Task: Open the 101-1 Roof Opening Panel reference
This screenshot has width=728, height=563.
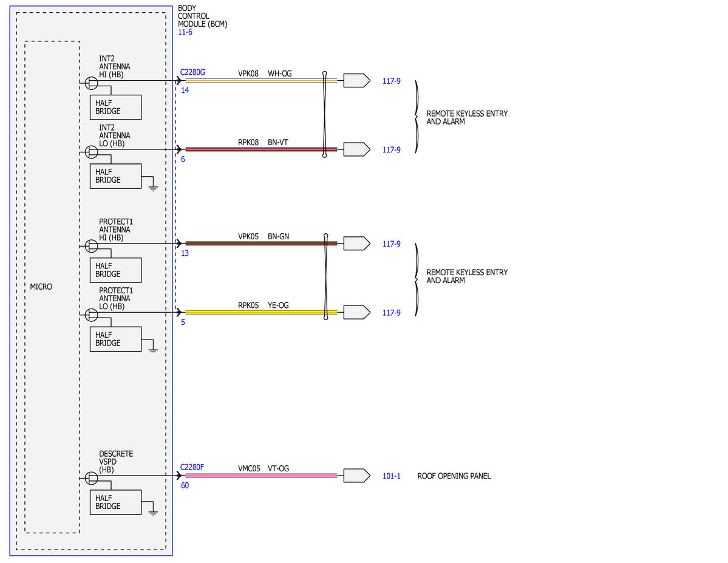Action: click(392, 476)
